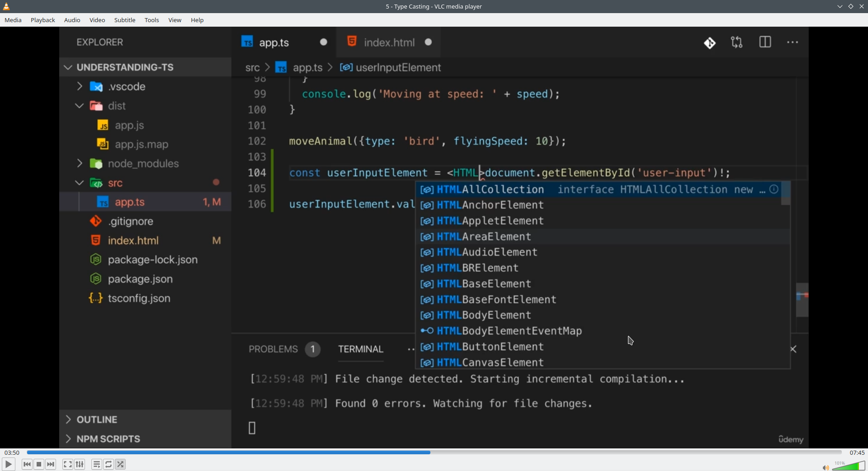The width and height of the screenshot is (868, 471).
Task: Expand the .vscode folder
Action: (145, 86)
